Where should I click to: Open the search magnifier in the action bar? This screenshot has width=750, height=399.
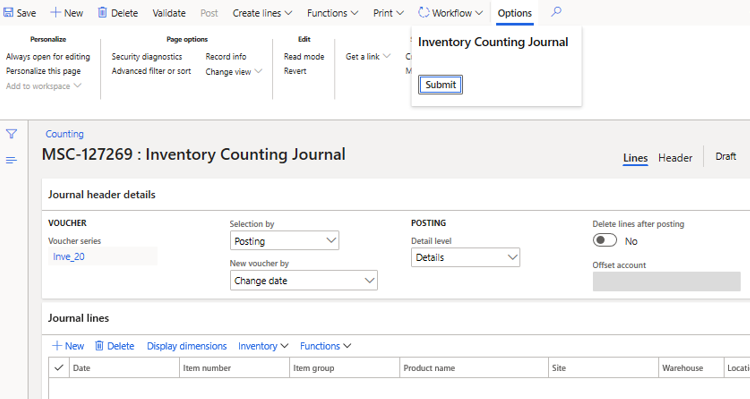click(556, 12)
